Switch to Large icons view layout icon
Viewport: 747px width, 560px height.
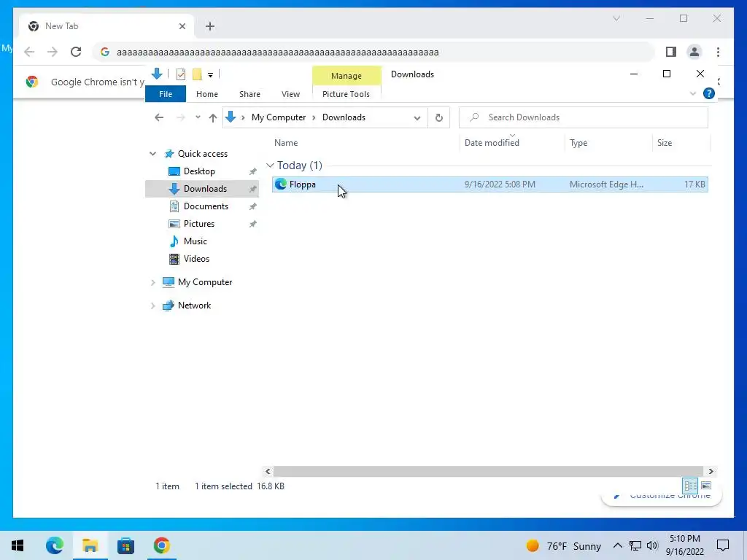point(706,486)
